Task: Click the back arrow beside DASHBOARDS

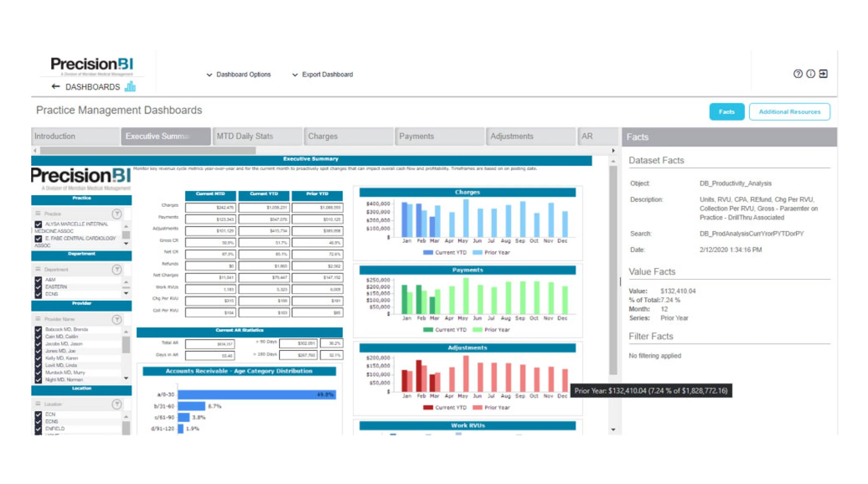Action: [x=56, y=87]
